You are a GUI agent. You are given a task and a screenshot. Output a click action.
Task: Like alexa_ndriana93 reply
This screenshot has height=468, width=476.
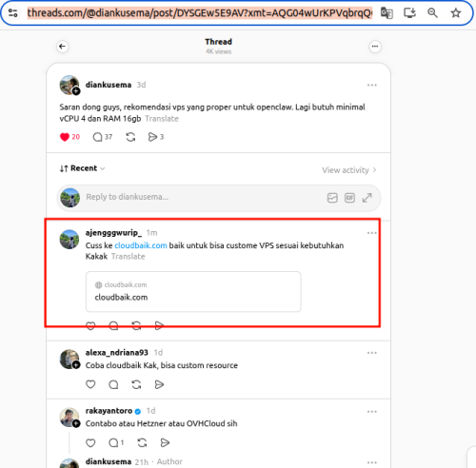coord(90,384)
